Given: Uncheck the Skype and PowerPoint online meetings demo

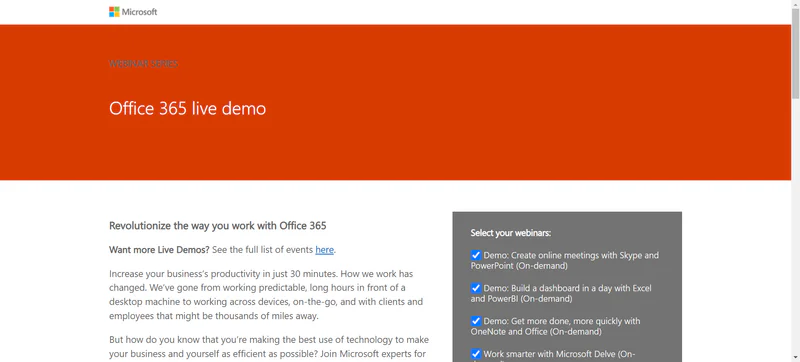Looking at the screenshot, I should [476, 255].
